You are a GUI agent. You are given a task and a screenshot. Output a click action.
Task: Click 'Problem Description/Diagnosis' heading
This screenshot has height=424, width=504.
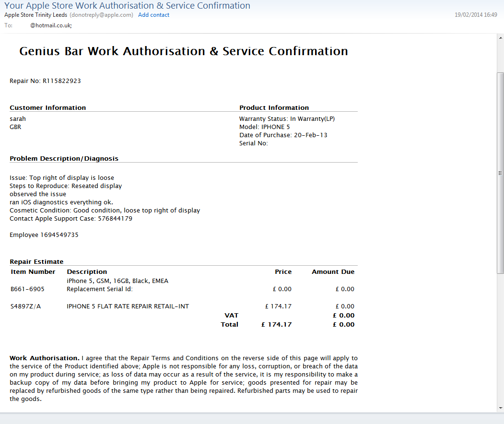[x=64, y=158]
